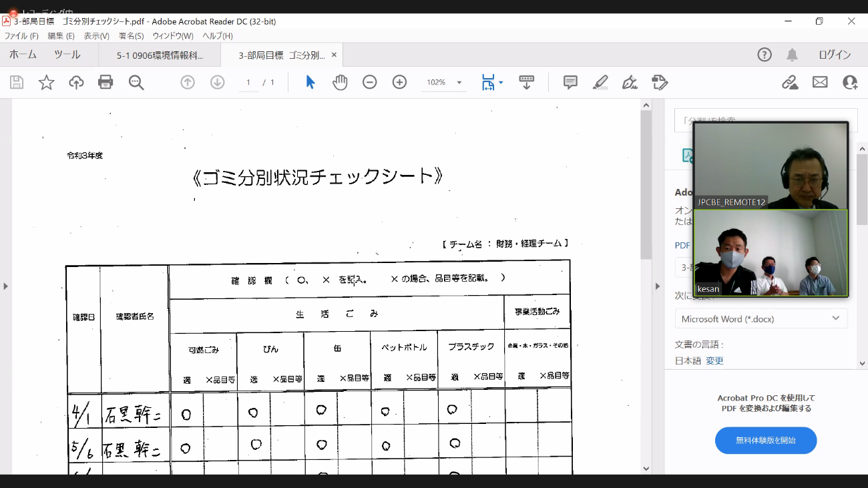Open the Microsoft Word format dropdown
Viewport: 868px width, 488px height.
click(761, 319)
